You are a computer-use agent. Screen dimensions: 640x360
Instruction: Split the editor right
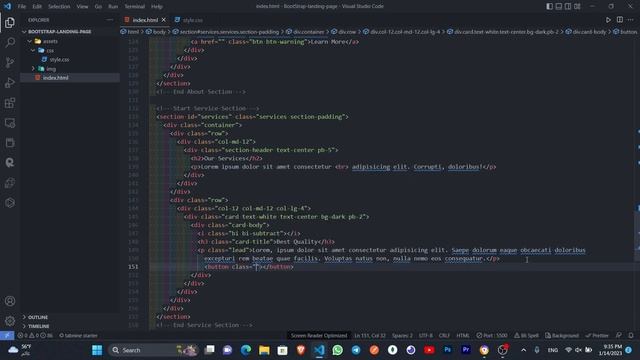620,20
